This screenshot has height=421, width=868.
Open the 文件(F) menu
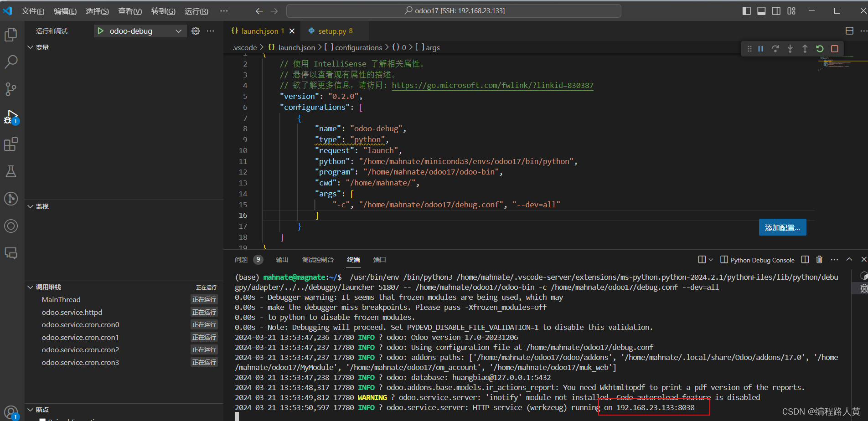(32, 10)
